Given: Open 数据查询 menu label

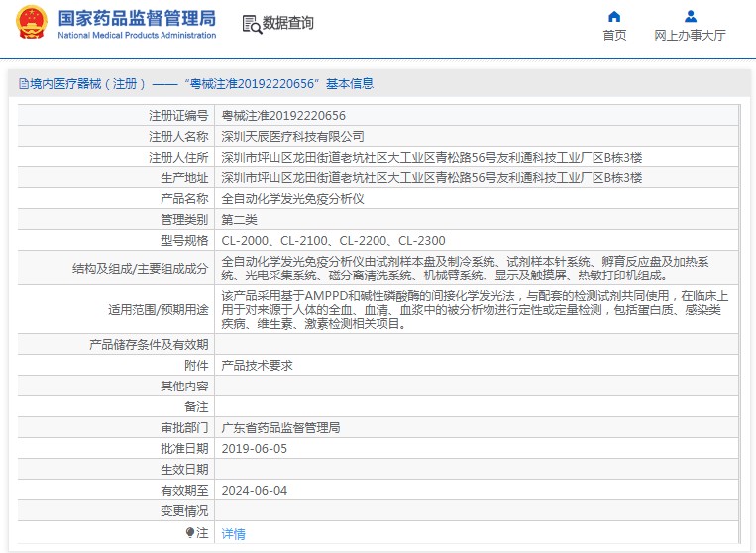Looking at the screenshot, I should (x=288, y=23).
